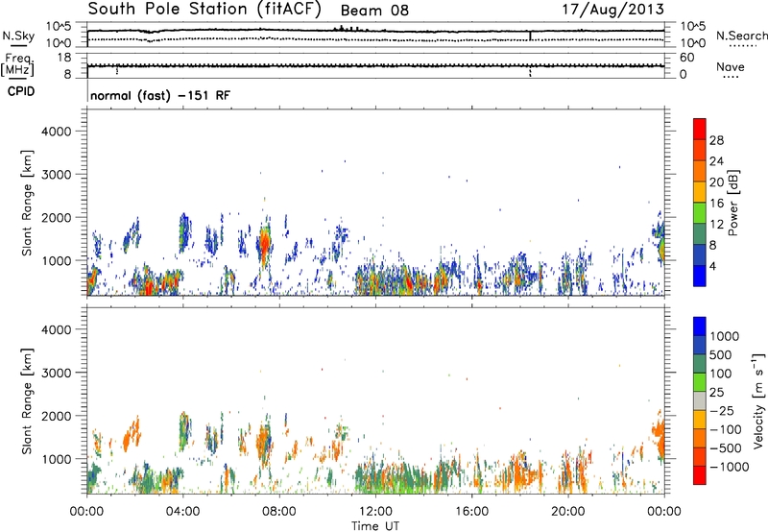Click the 'Power [dB]' colorbar title
Image resolution: width=768 pixels, height=532 pixels.
coord(732,203)
